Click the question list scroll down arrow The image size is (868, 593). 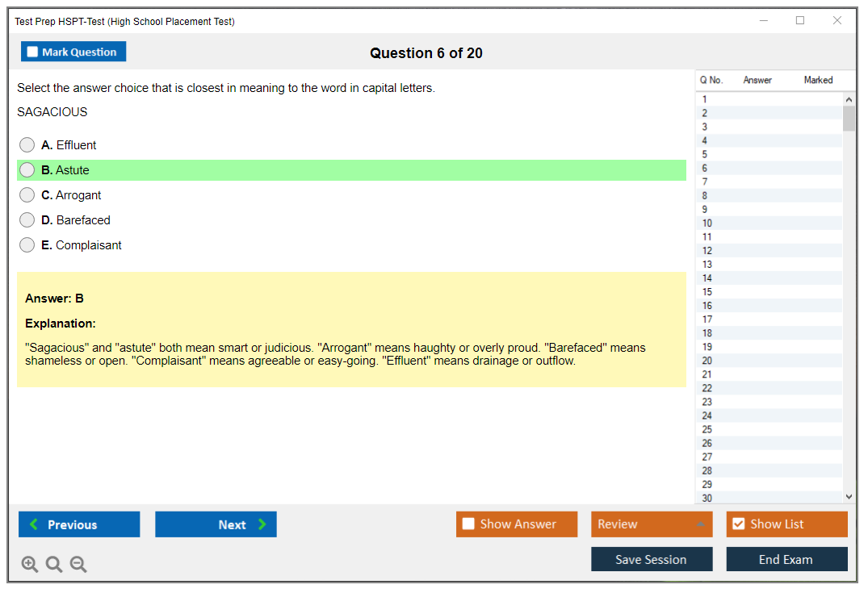849,498
